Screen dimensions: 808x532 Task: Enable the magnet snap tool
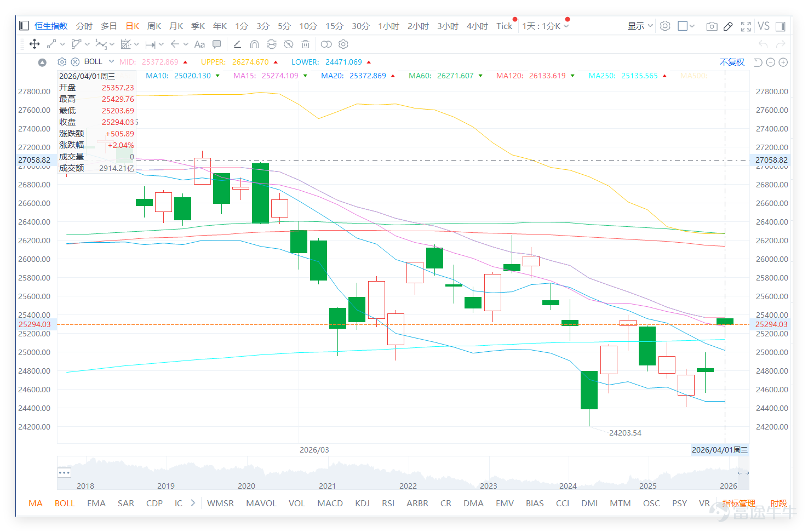pos(254,44)
